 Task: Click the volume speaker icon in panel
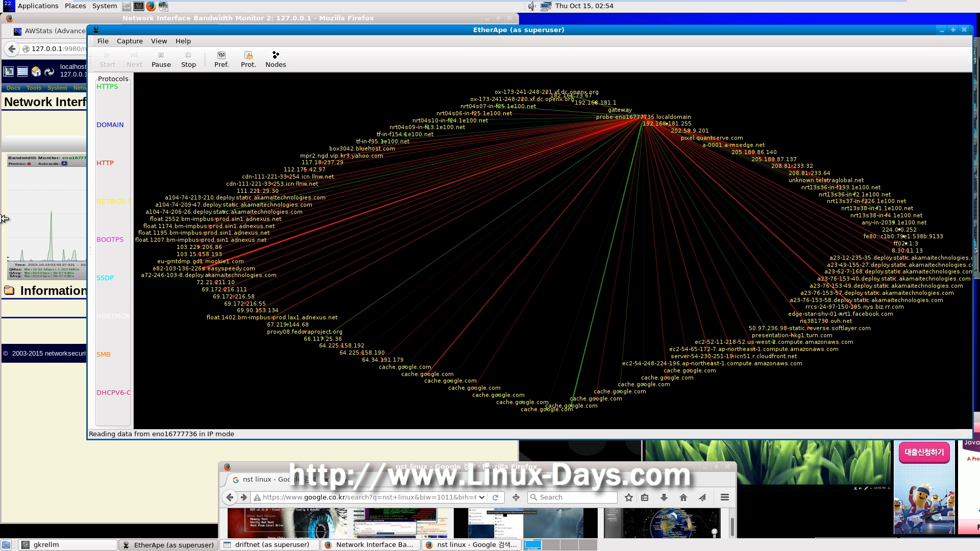pyautogui.click(x=531, y=6)
